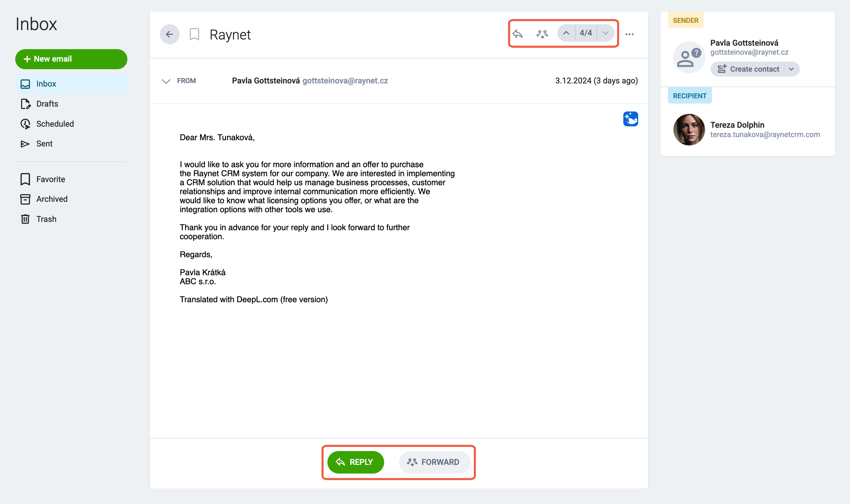Viewport: 850px width, 504px height.
Task: Click tereza.tunakova@raynetcrm.com recipient address
Action: click(765, 134)
